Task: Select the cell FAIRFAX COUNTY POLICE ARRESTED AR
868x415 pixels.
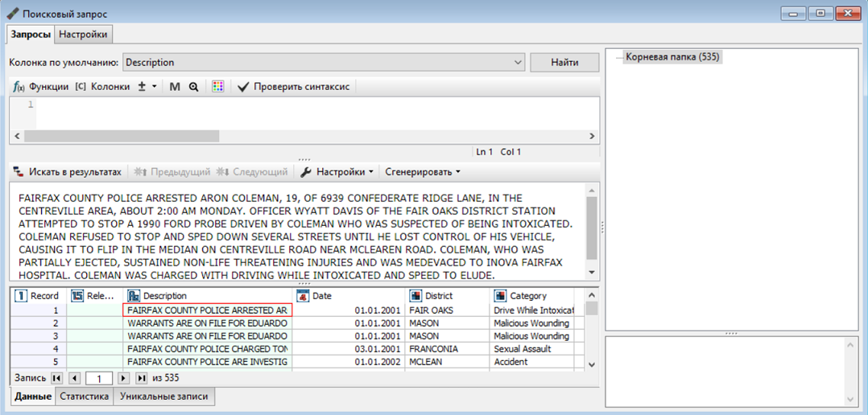Action: (208, 310)
